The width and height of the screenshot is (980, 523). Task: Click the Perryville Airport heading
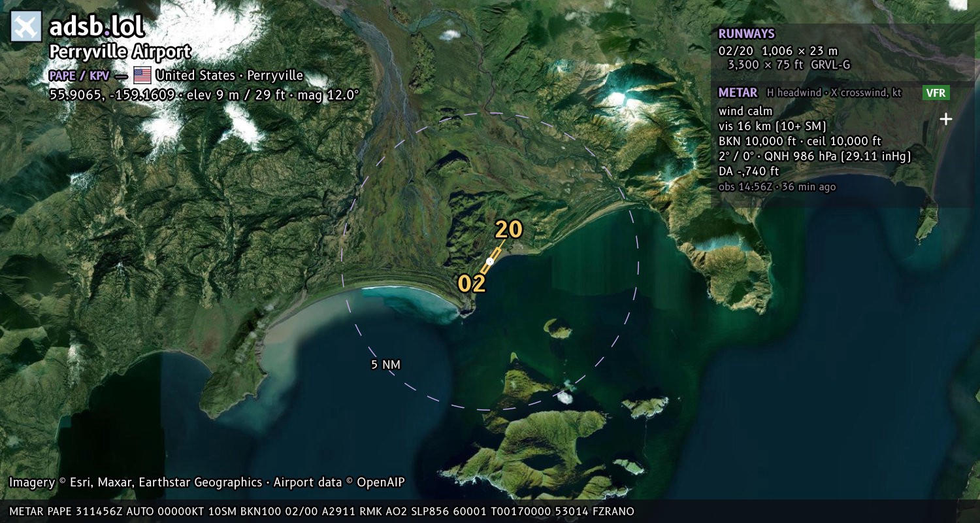(x=120, y=52)
